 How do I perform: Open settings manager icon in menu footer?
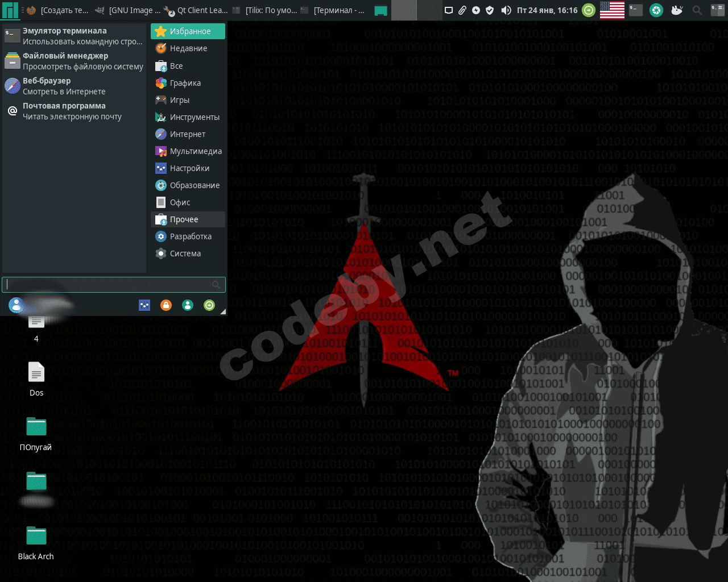144,305
